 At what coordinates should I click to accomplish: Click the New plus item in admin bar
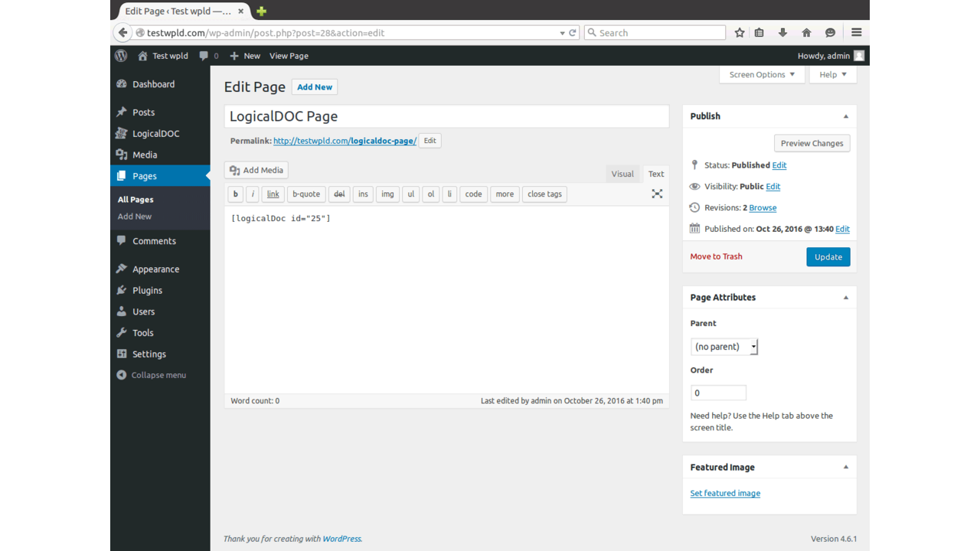tap(245, 56)
